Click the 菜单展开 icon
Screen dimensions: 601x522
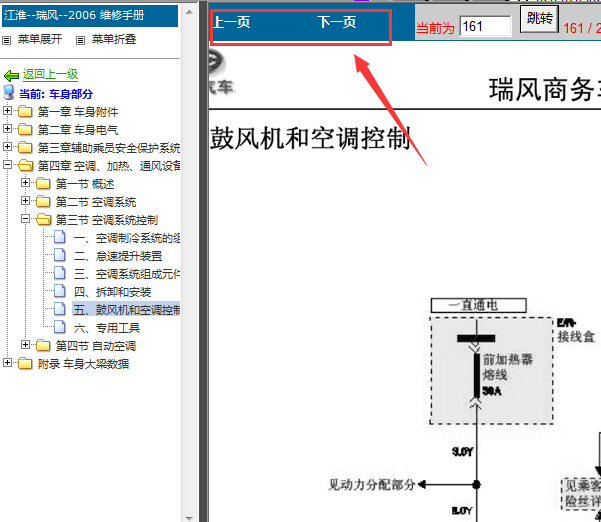pos(7,40)
